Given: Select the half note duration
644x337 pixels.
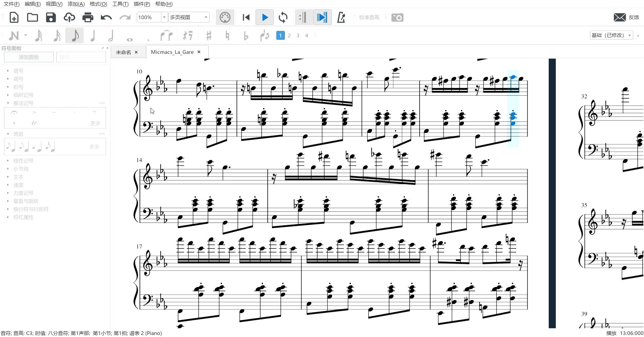Looking at the screenshot, I should tap(111, 36).
